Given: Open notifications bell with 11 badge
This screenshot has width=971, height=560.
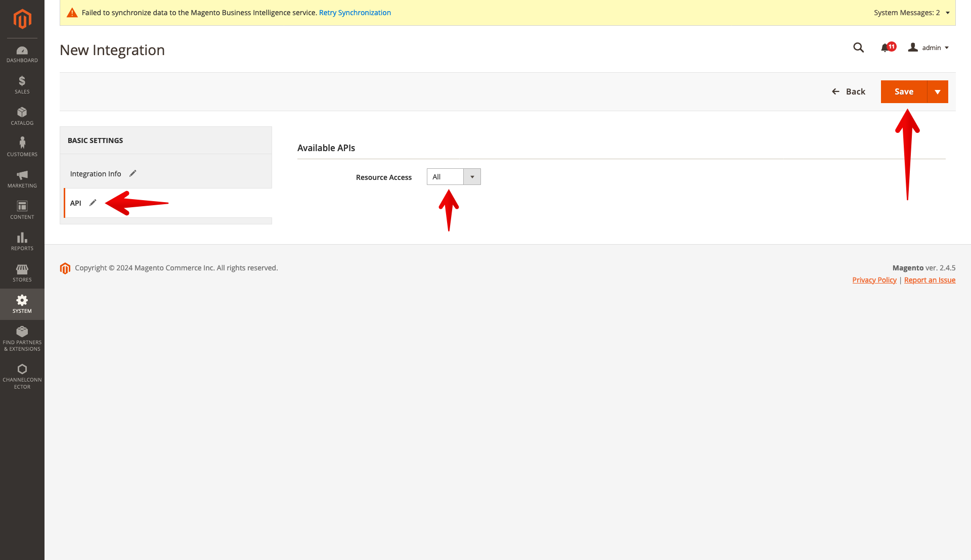Looking at the screenshot, I should [888, 48].
